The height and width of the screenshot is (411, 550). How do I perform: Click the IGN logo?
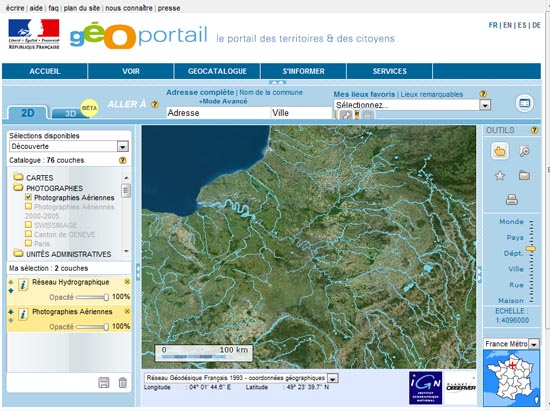[425, 388]
